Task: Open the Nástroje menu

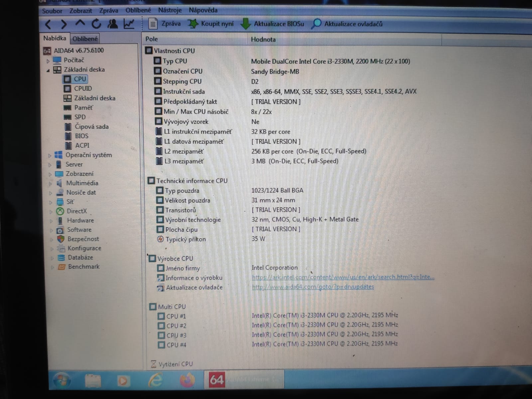Action: 170,10
